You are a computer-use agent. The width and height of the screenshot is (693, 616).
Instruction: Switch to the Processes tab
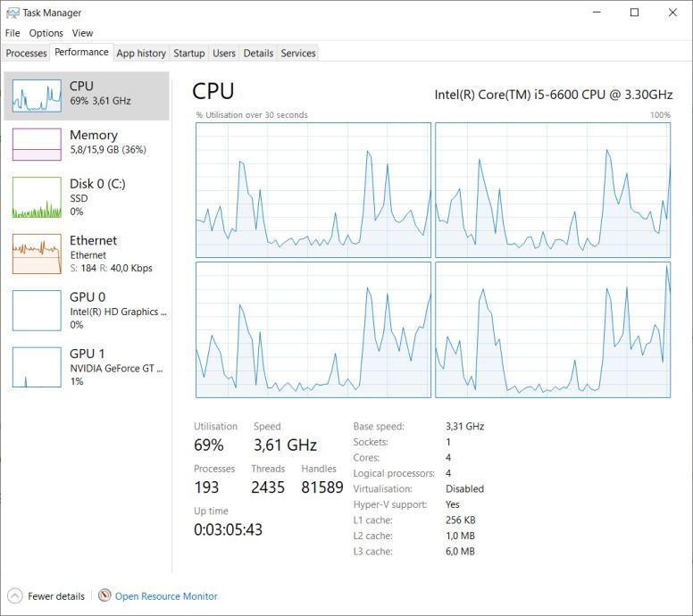pos(26,54)
